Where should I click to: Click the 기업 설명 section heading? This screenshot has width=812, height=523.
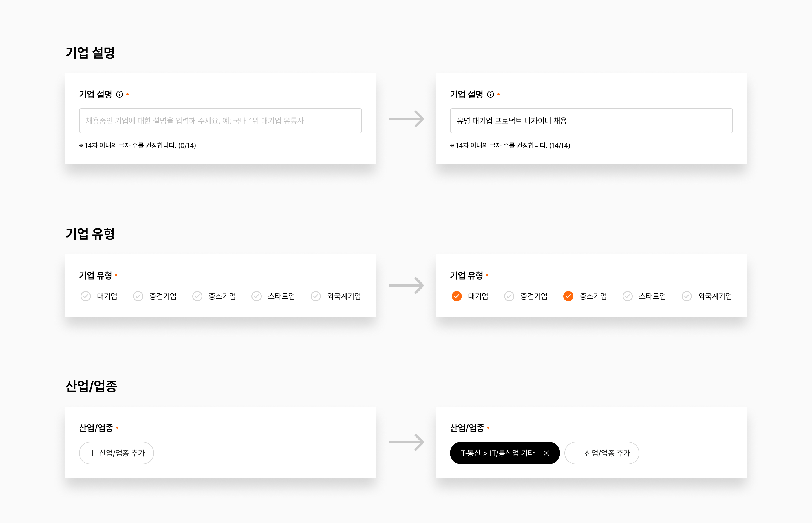(90, 53)
